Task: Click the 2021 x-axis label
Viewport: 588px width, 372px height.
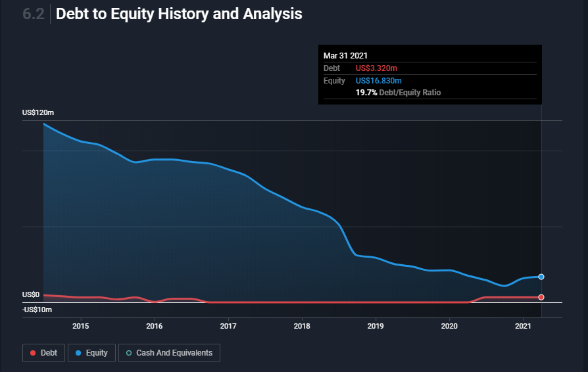Action: pos(522,326)
